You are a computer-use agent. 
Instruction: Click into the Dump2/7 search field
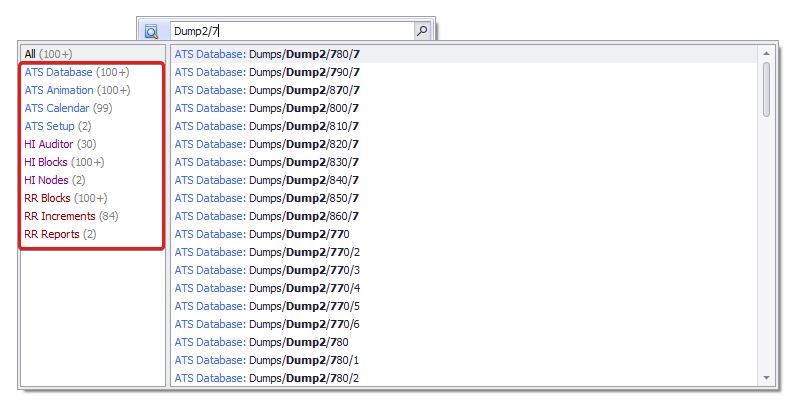point(292,31)
